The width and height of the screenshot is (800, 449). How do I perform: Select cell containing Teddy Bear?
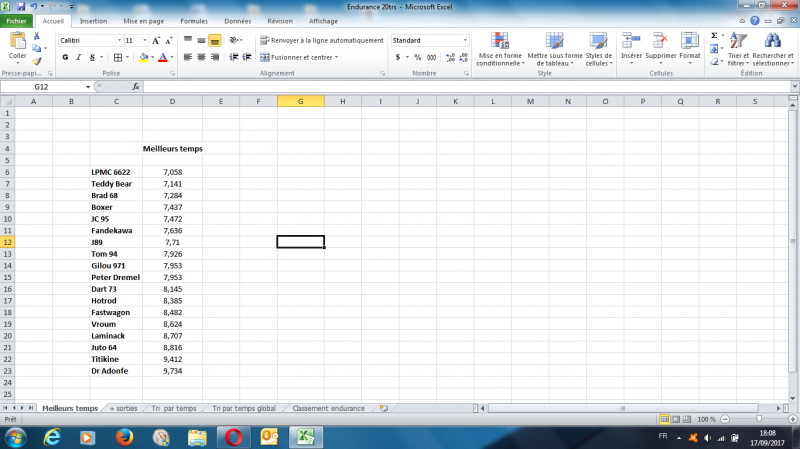[x=116, y=184]
